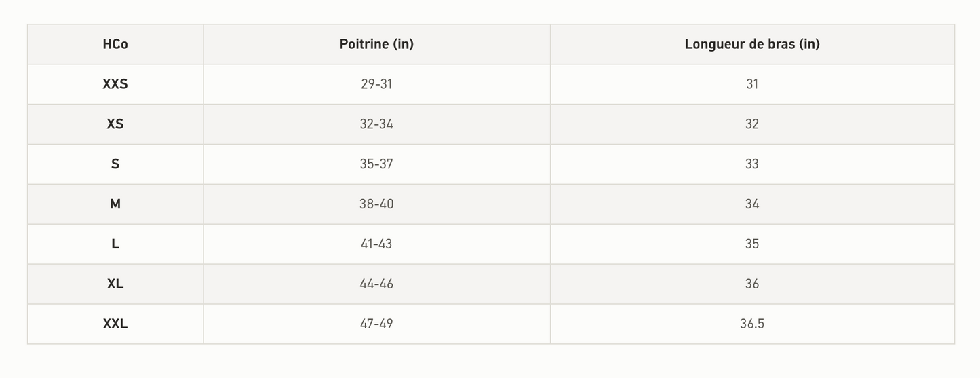980x378 pixels.
Task: Select the XS size label
Action: coord(115,124)
